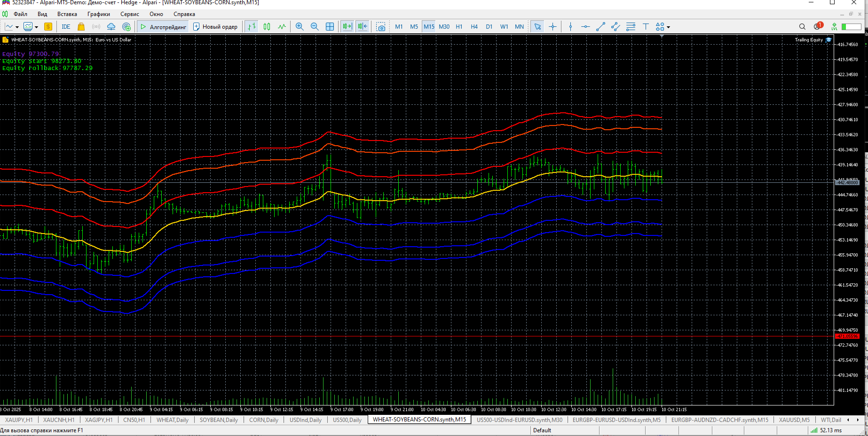
Task: Open the chart profiles icon
Action: click(x=28, y=27)
